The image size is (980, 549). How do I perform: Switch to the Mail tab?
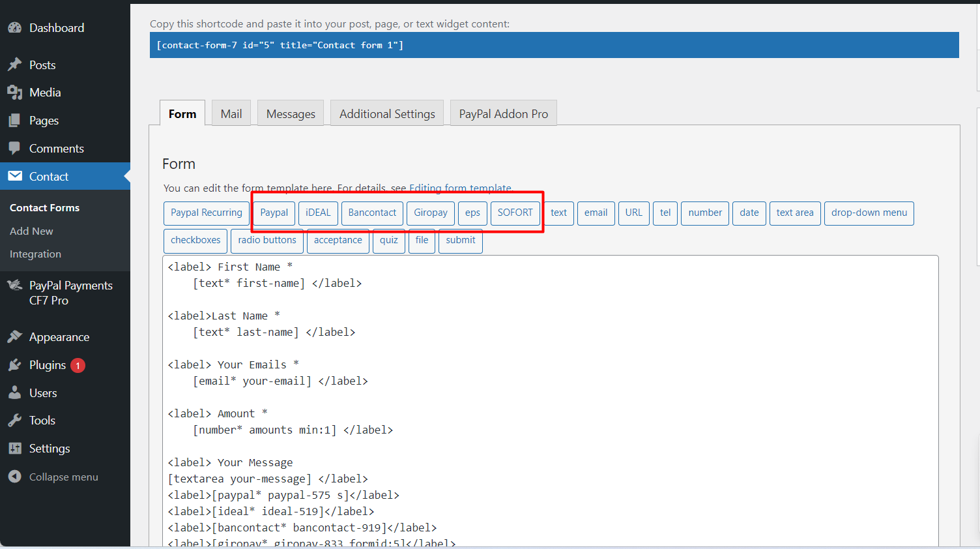pyautogui.click(x=231, y=113)
